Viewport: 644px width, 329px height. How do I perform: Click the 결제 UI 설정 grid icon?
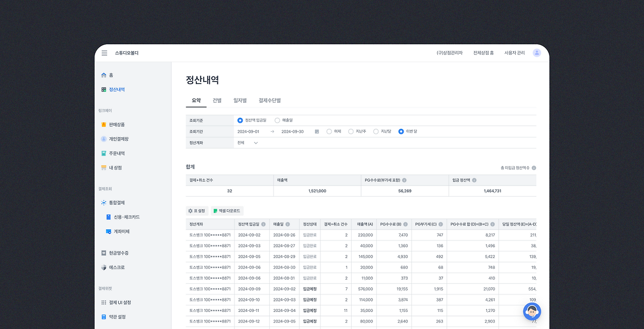[104, 302]
